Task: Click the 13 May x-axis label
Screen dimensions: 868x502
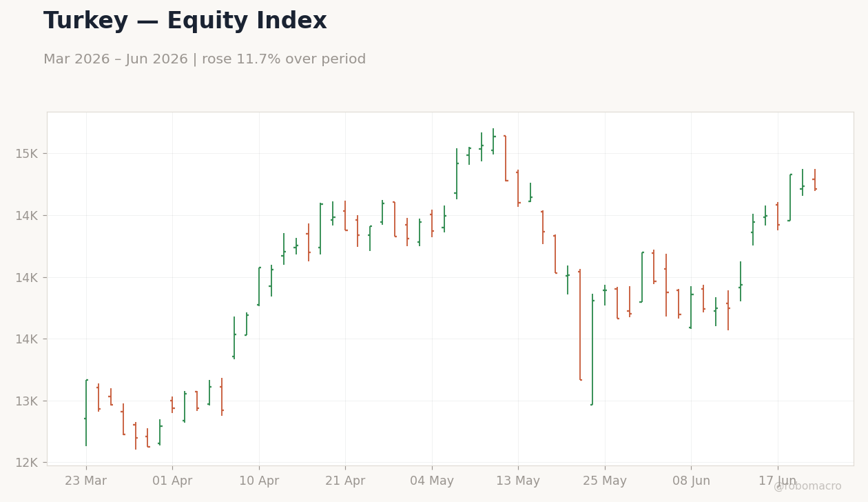Action: coord(518,481)
